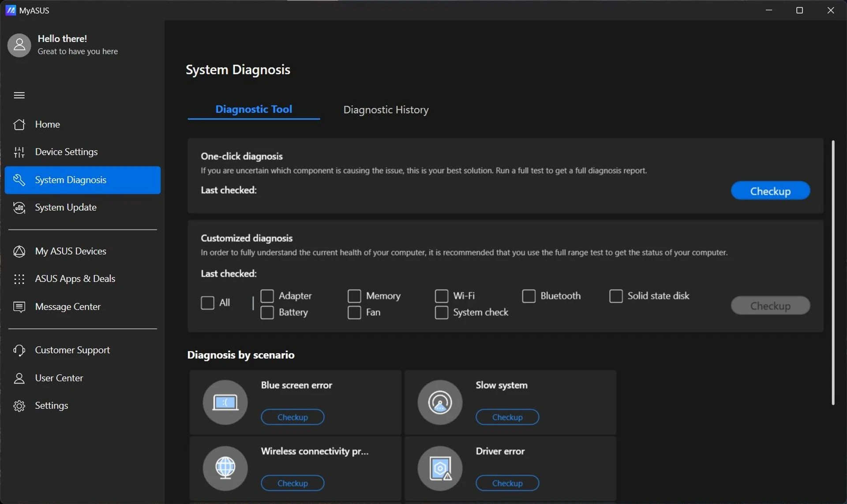
Task: Click the Slow system circular icon
Action: coord(440,402)
